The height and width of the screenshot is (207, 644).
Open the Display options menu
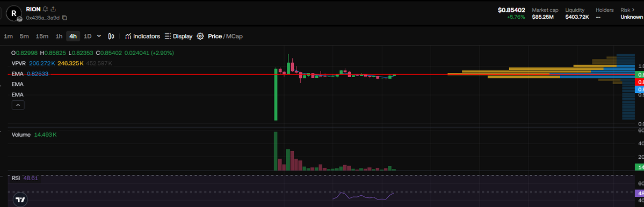[179, 36]
